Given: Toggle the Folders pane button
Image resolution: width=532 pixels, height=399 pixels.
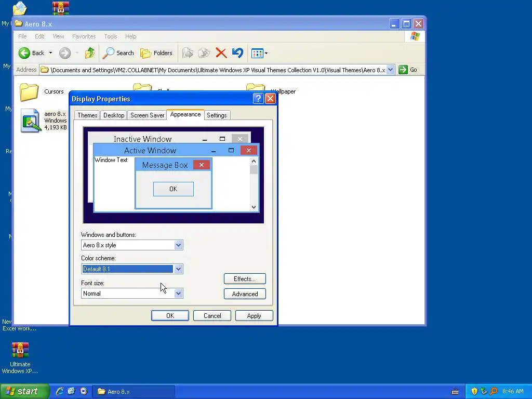Looking at the screenshot, I should click(156, 53).
